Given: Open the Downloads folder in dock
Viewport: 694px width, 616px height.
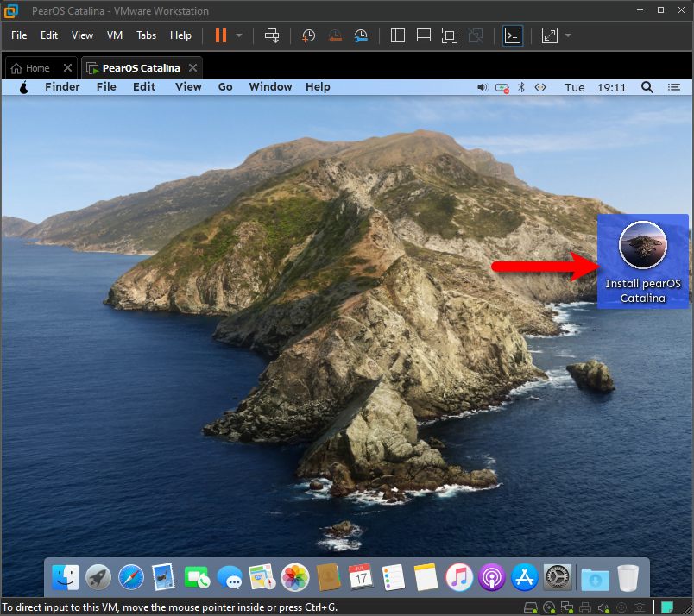Looking at the screenshot, I should tap(596, 579).
